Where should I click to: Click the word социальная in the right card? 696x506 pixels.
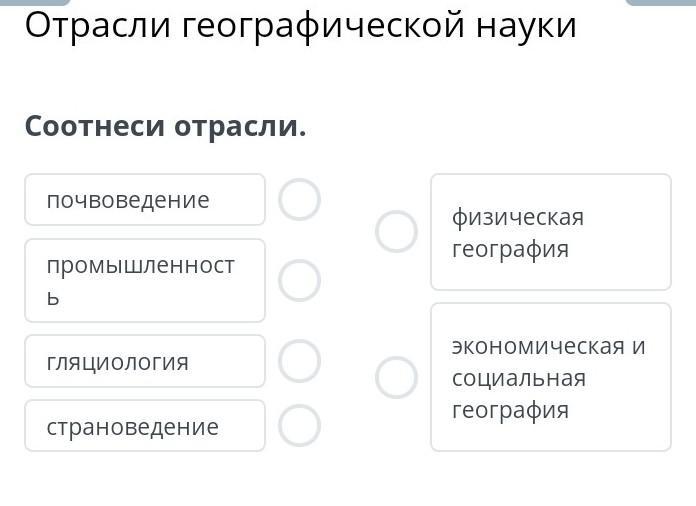click(518, 378)
